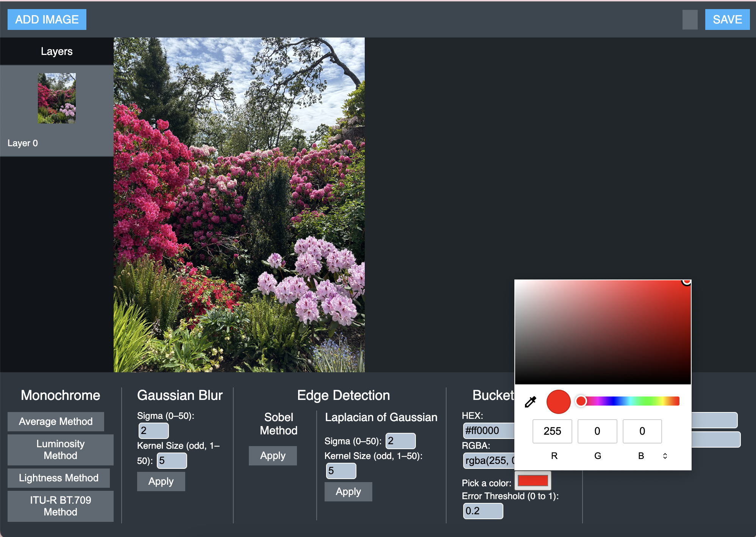Click the Lightness Method button
The width and height of the screenshot is (756, 537).
[59, 478]
